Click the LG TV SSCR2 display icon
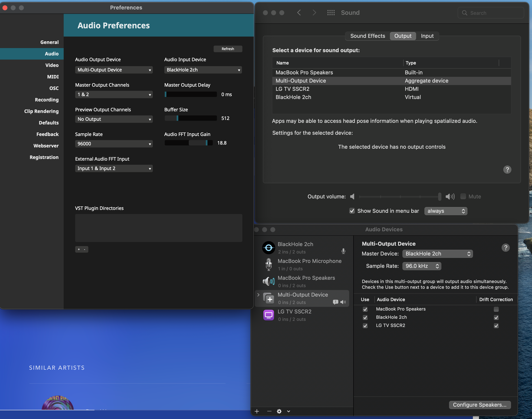The height and width of the screenshot is (419, 532). pos(269,315)
